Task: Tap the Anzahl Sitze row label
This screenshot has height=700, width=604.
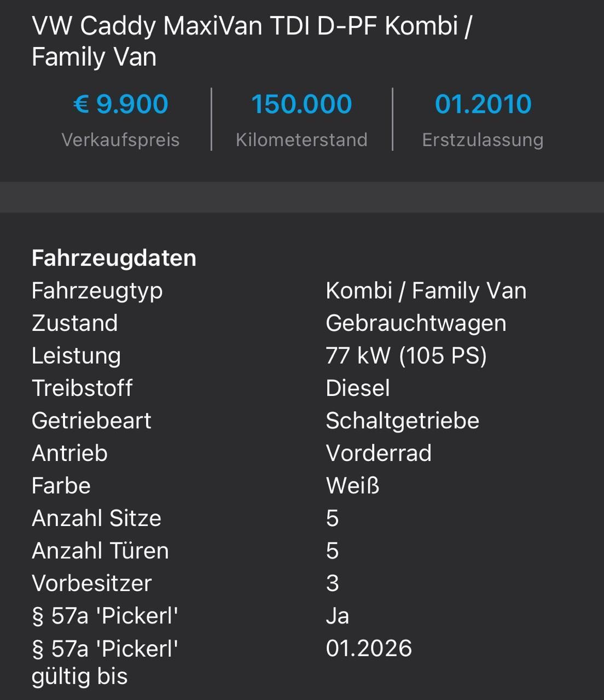Action: pyautogui.click(x=96, y=518)
